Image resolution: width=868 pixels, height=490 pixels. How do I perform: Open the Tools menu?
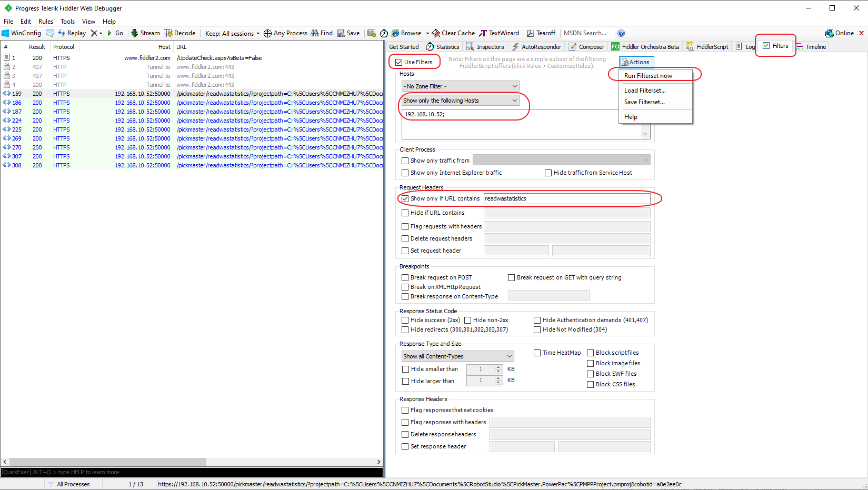tap(67, 22)
